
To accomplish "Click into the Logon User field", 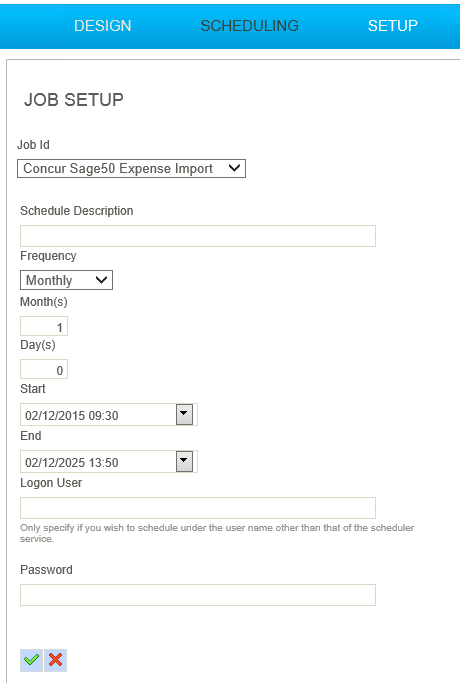I will tap(198, 508).
